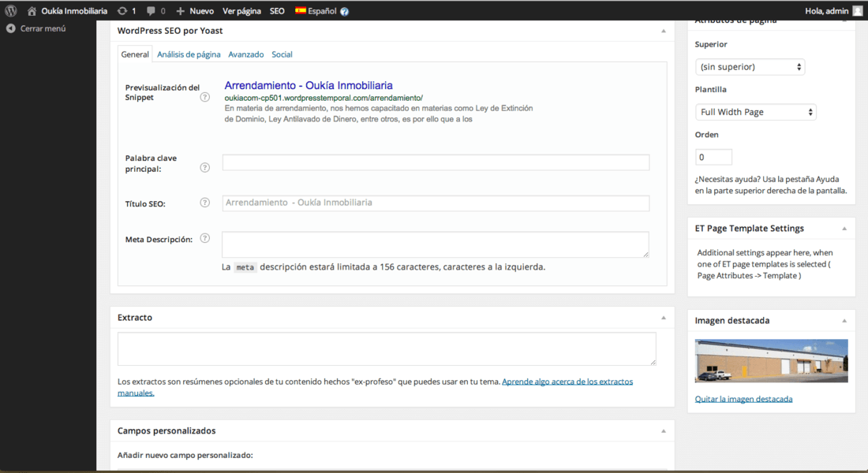Open the Plantilla Full Width Page dropdown
This screenshot has width=868, height=473.
(x=756, y=112)
